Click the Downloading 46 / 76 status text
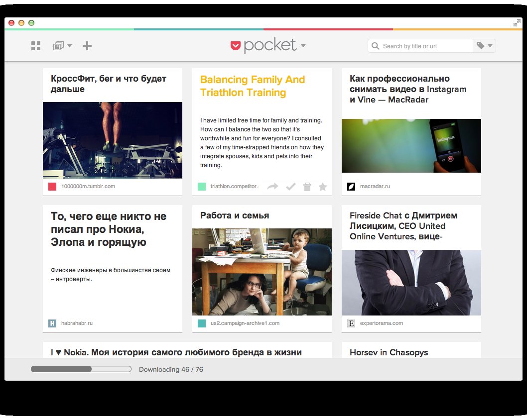 tap(171, 369)
